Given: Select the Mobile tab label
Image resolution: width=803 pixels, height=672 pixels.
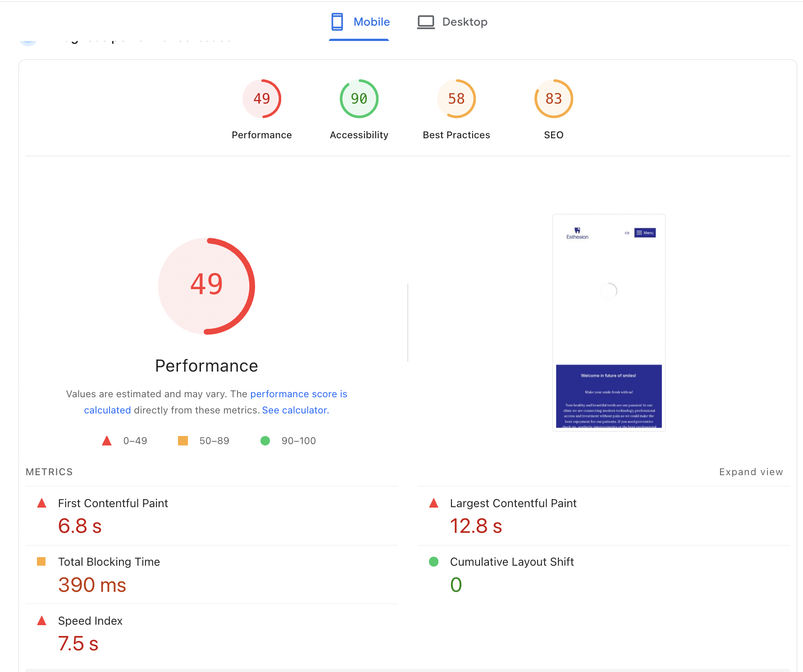Looking at the screenshot, I should 371,22.
